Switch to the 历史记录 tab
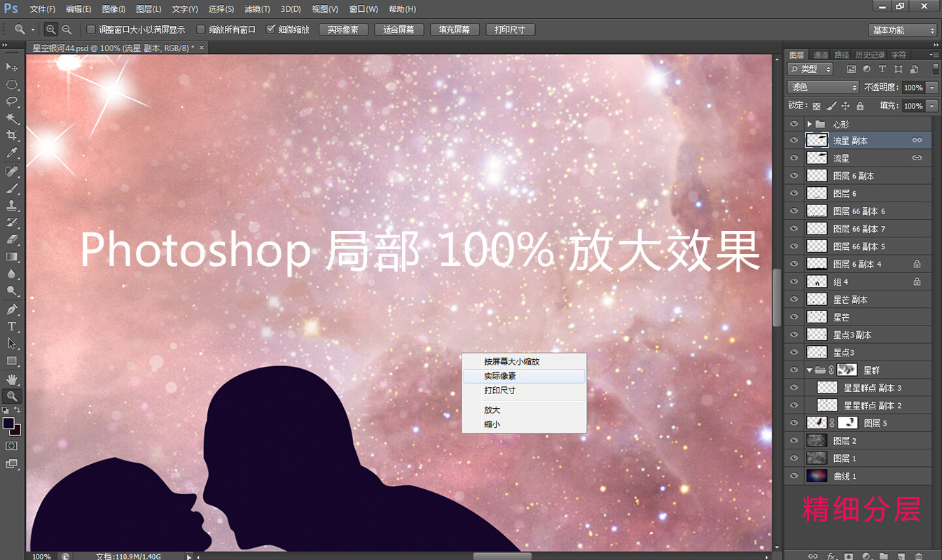The width and height of the screenshot is (942, 560). (870, 55)
